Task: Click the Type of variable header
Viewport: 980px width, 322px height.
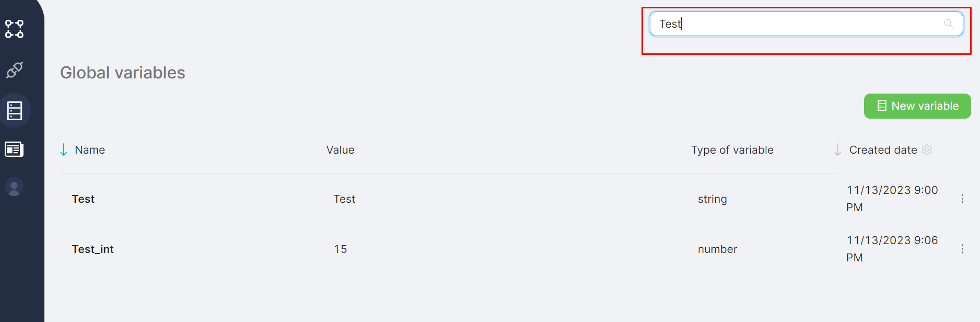Action: [732, 150]
